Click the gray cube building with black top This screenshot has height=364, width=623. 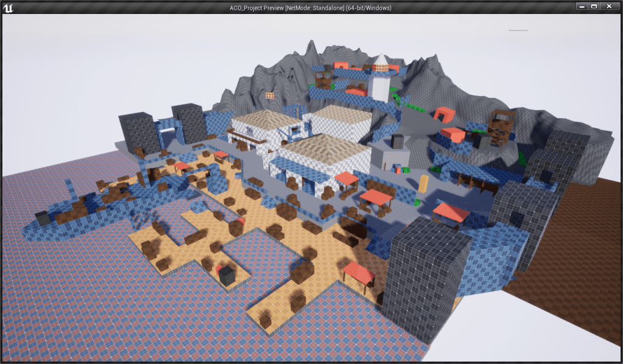click(390, 154)
